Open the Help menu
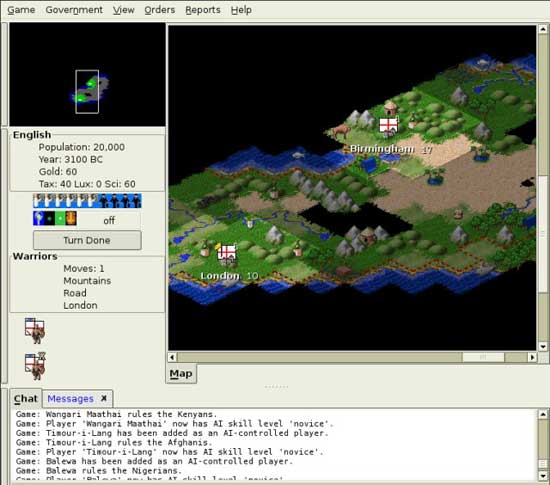The height and width of the screenshot is (485, 550). click(241, 10)
